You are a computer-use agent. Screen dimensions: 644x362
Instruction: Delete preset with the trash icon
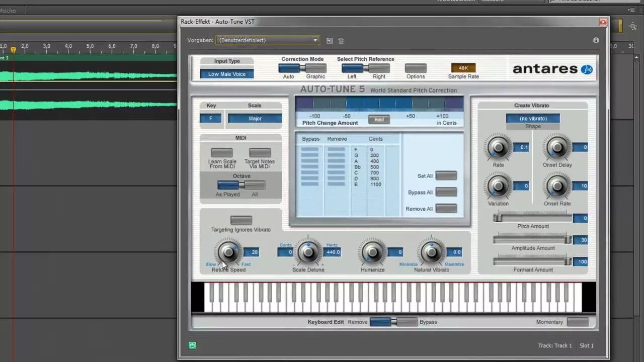point(341,41)
